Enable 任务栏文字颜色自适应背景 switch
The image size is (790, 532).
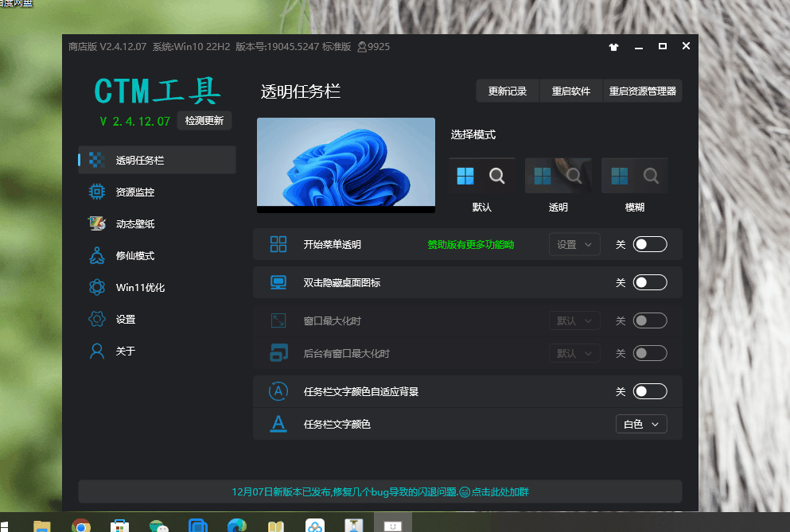click(x=650, y=391)
